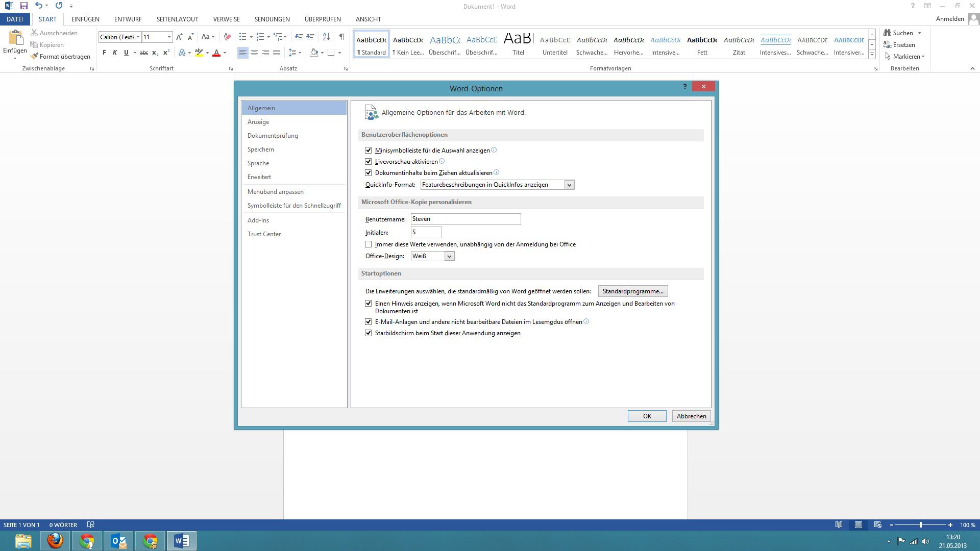Confirm settings with OK
980x551 pixels.
647,416
